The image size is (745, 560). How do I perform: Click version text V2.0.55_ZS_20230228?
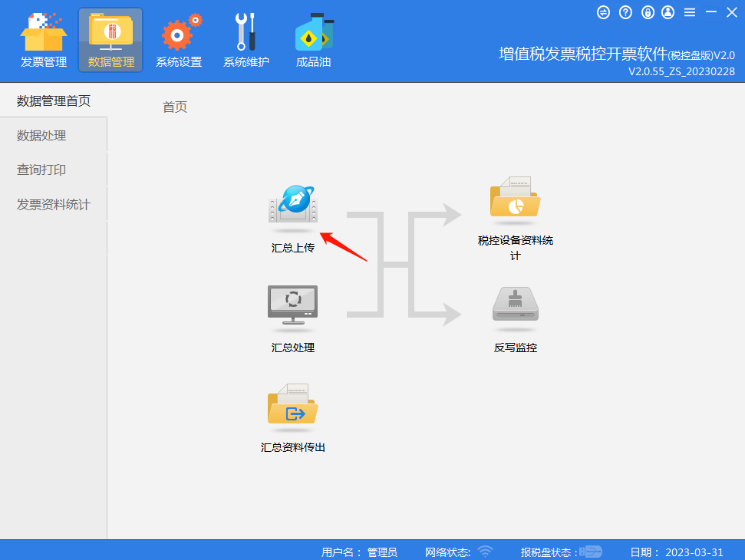tap(681, 71)
